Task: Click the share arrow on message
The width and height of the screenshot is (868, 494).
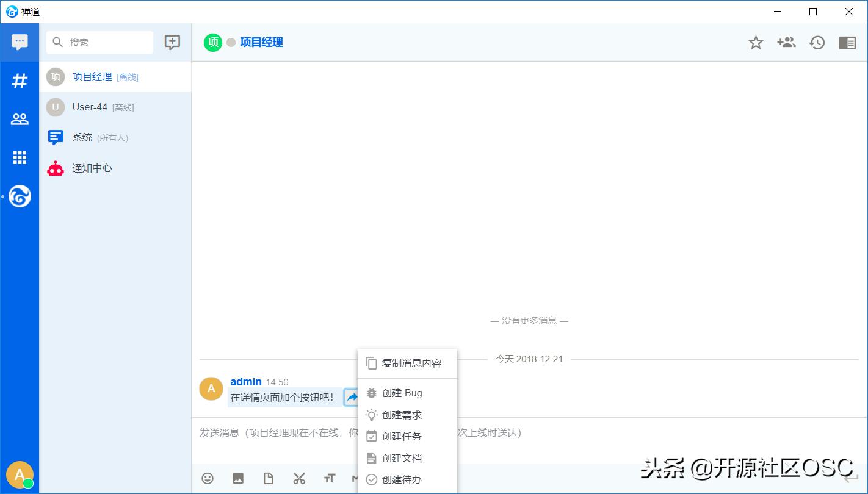Action: click(x=352, y=398)
